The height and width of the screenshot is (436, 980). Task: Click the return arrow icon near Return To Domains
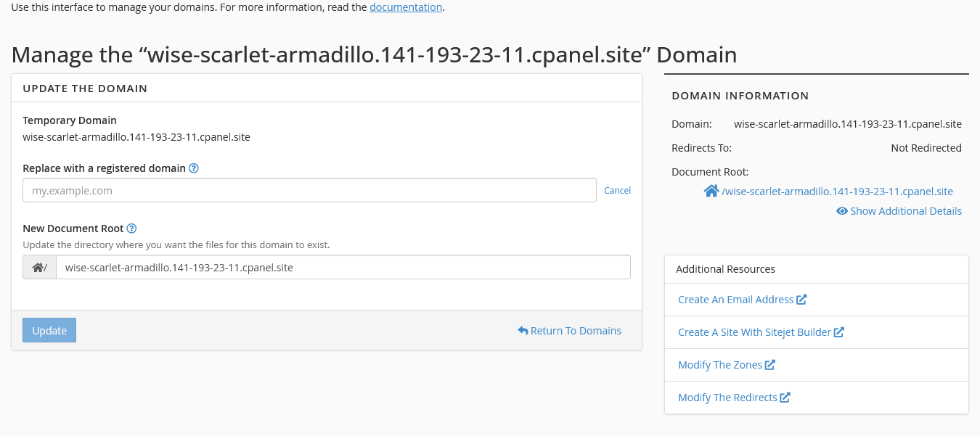tap(522, 330)
